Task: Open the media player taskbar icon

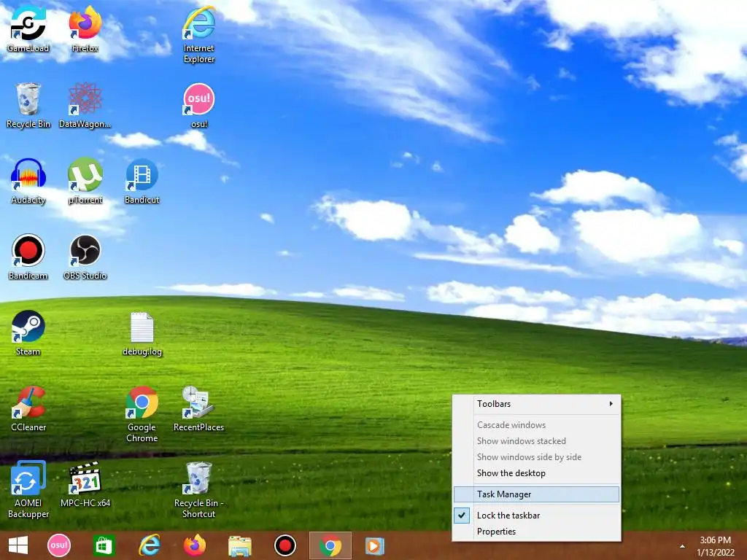Action: click(x=374, y=545)
